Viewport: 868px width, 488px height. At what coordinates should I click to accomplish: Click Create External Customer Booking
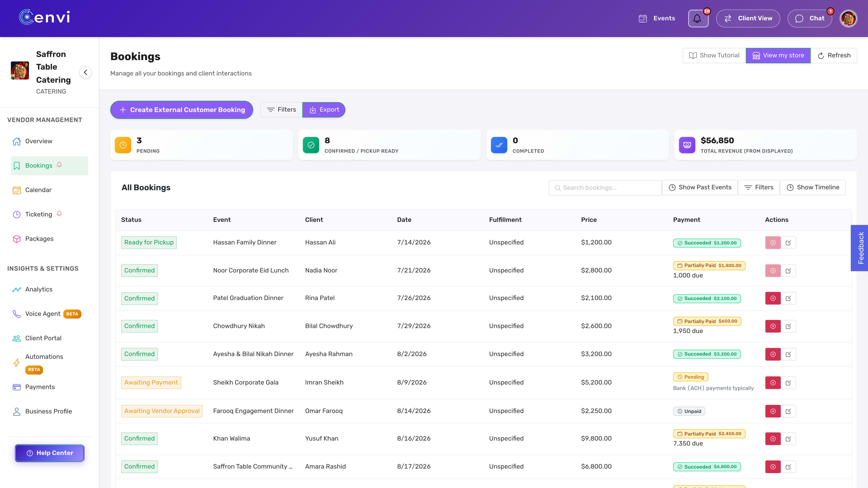coord(182,110)
